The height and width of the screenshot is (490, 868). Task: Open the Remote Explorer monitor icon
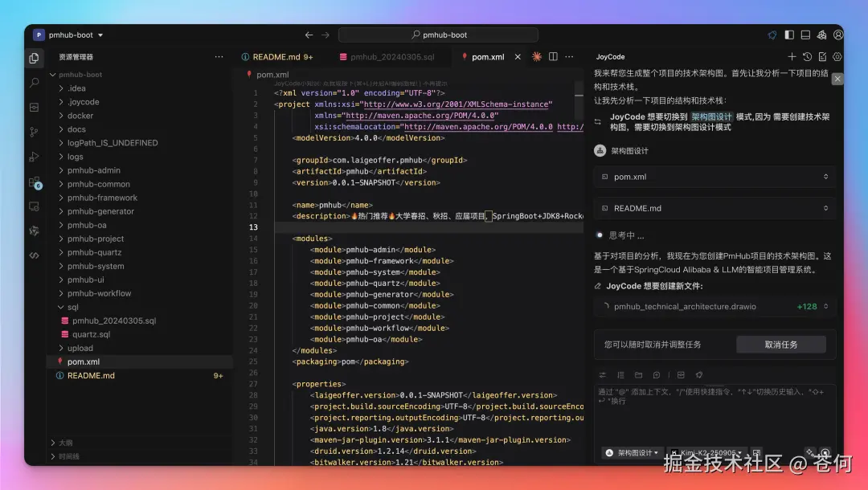point(35,206)
